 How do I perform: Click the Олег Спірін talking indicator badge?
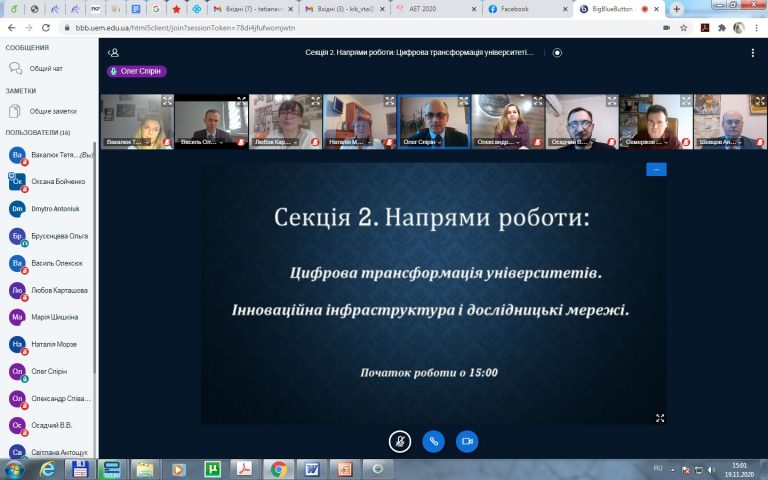pyautogui.click(x=137, y=71)
